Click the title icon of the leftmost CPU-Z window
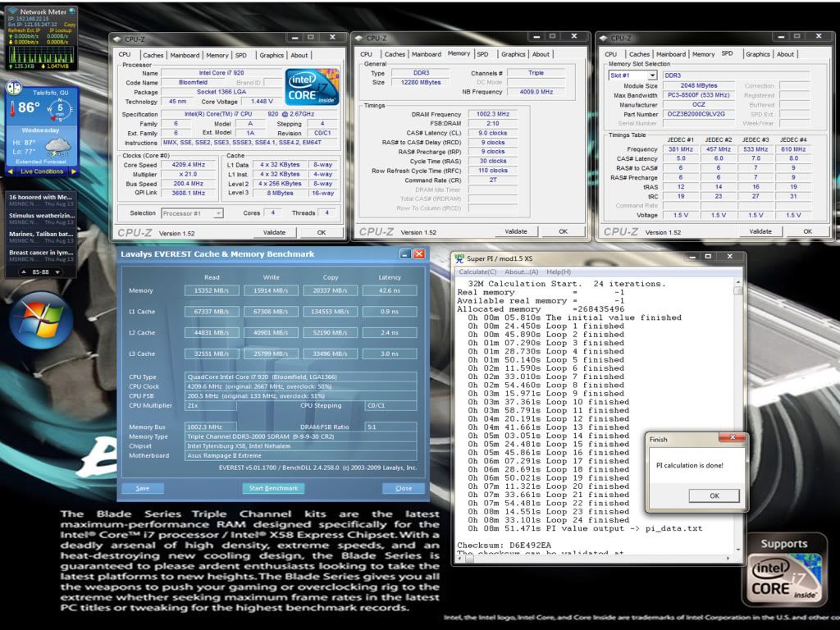840x630 pixels. [x=117, y=39]
